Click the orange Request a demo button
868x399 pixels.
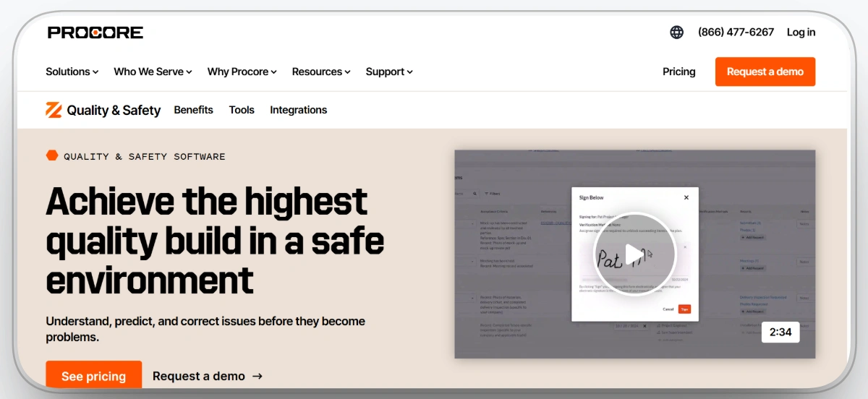pyautogui.click(x=765, y=72)
